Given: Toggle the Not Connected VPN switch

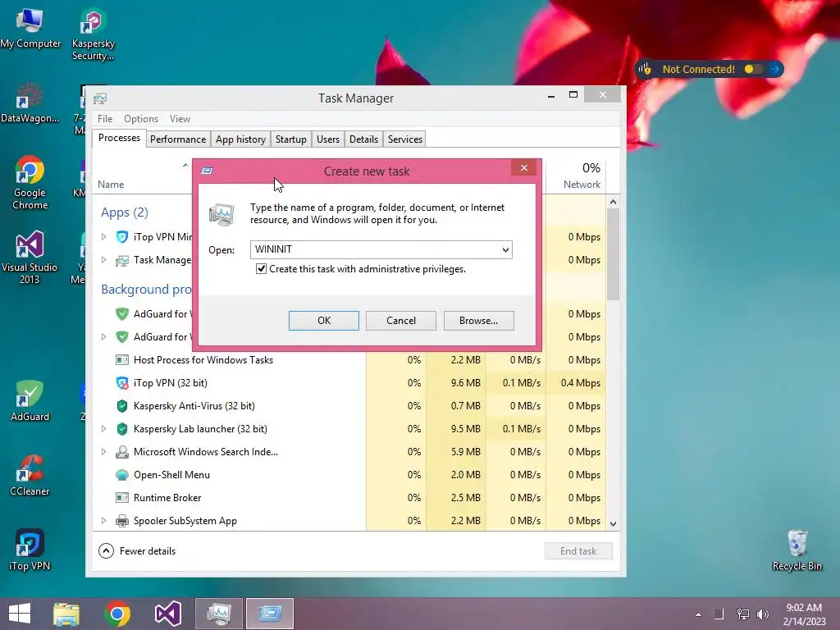Looking at the screenshot, I should [753, 69].
